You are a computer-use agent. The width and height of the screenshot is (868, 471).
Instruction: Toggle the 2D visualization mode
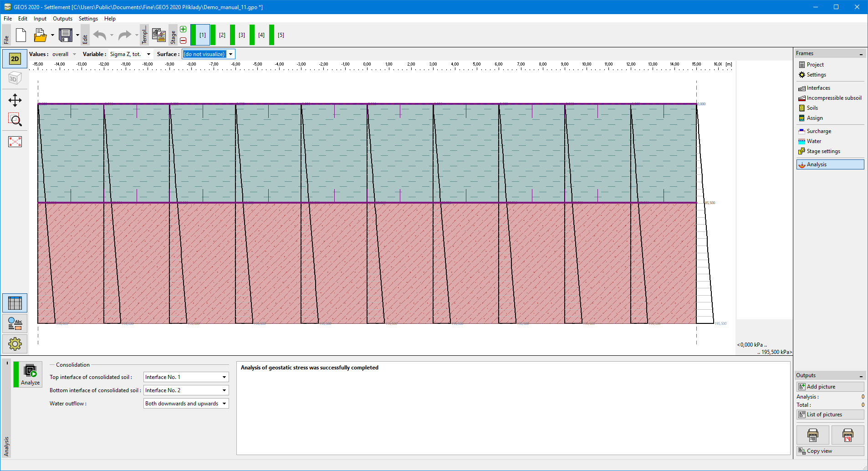coord(15,58)
